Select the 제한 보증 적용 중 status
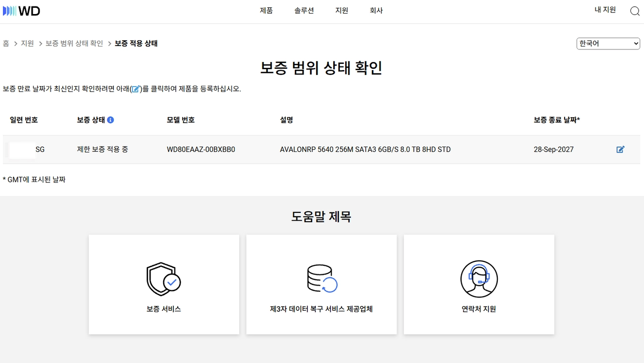 point(103,150)
